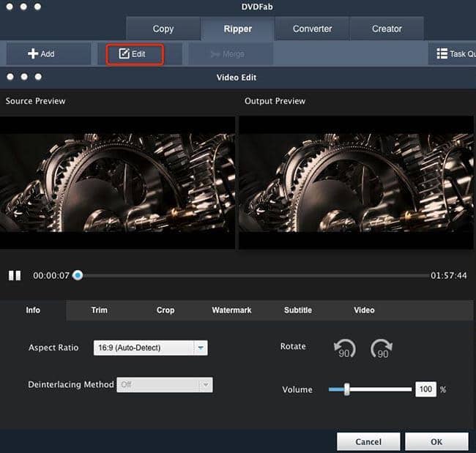This screenshot has width=476, height=453.
Task: Switch to the Video tab
Action: [x=364, y=310]
